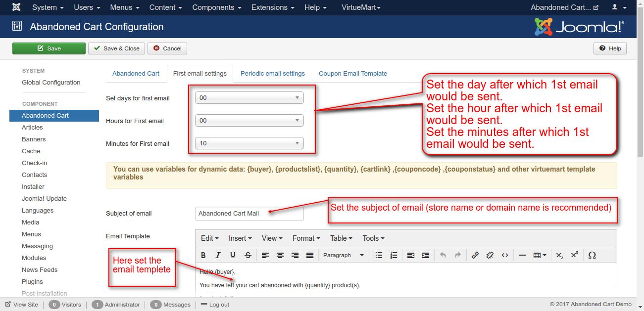The width and height of the screenshot is (644, 311).
Task: Click the Help toolbar button
Action: click(610, 48)
